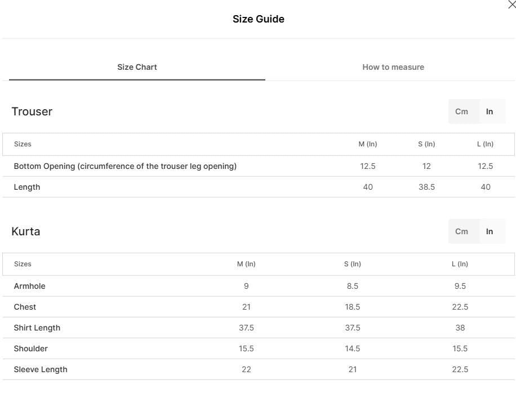Select the Shoulder row label

pos(31,348)
